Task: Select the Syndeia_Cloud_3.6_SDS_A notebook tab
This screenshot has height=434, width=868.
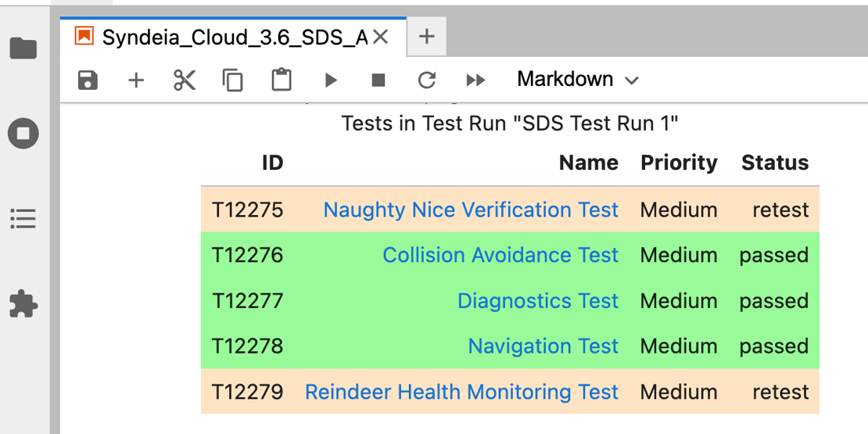Action: pyautogui.click(x=234, y=37)
